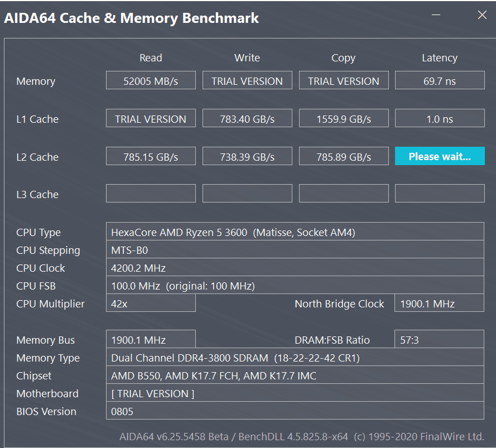Screen dimensions: 496x448
Task: Select the CPU Clock 4200.2 MHz field
Action: pyautogui.click(x=295, y=267)
